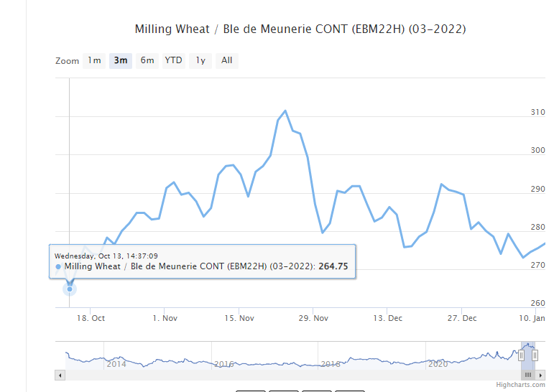Set zoom to 1y

tap(200, 60)
